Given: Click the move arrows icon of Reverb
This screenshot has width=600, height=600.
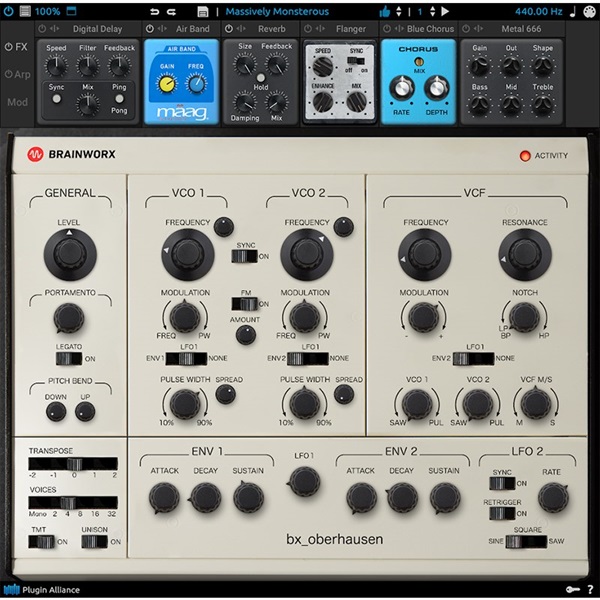Looking at the screenshot, I should 241,29.
